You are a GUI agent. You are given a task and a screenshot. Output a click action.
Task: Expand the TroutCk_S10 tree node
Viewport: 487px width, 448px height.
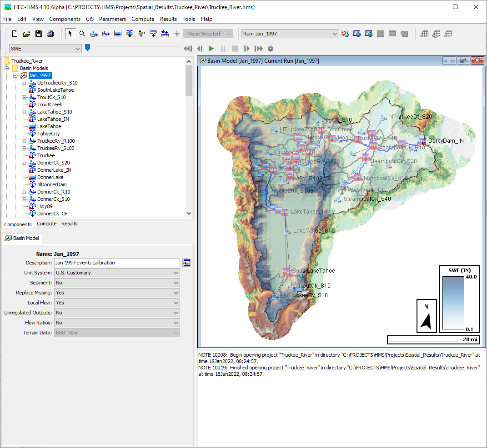(x=24, y=97)
